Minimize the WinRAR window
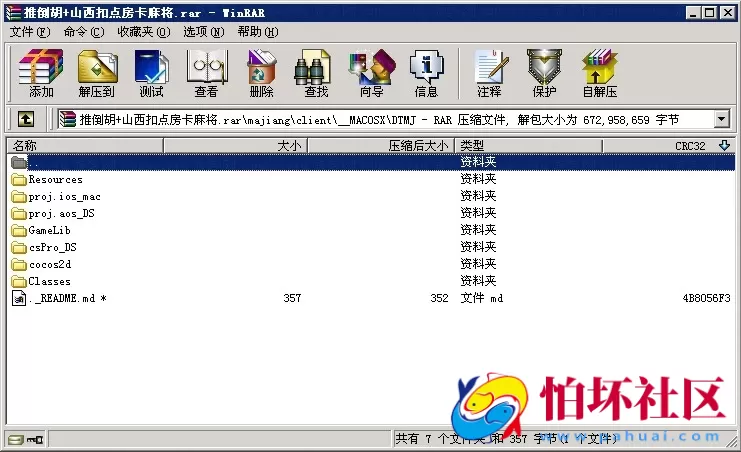Viewport: 741px width, 452px height. pos(693,13)
